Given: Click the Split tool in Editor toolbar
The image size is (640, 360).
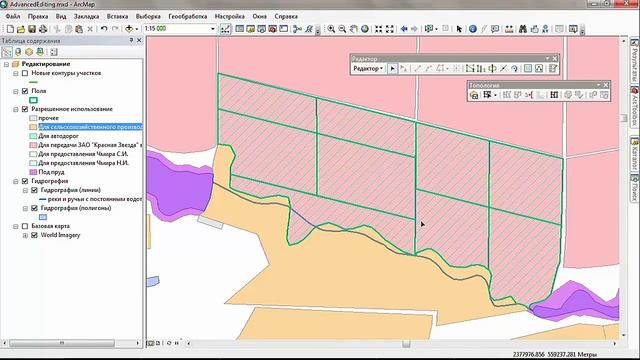Looking at the screenshot, I should click(504, 69).
